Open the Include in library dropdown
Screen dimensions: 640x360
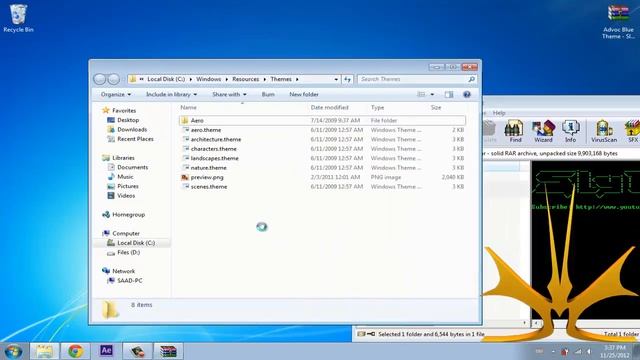click(x=171, y=94)
